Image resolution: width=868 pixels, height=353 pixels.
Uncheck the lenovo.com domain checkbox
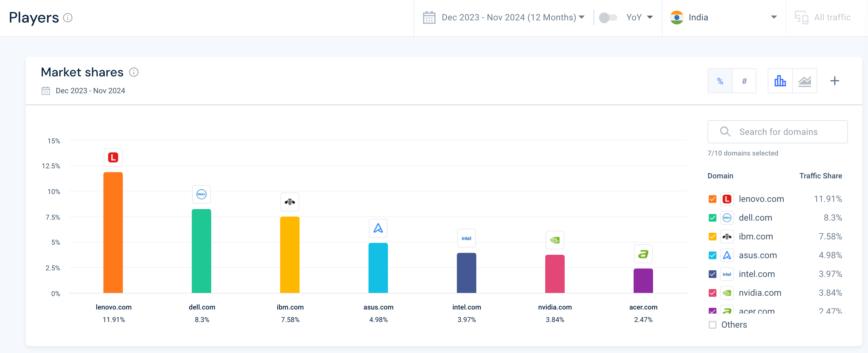coord(712,199)
